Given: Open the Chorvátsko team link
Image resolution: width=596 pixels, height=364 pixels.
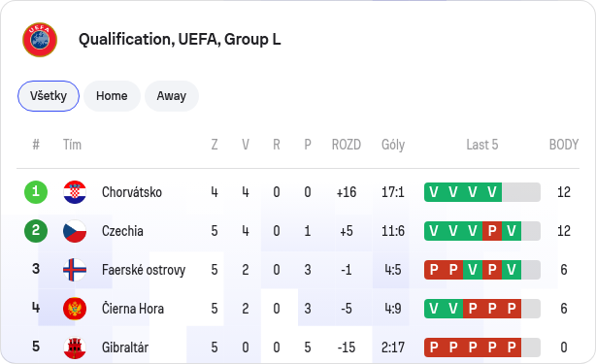Looking at the screenshot, I should pos(132,192).
